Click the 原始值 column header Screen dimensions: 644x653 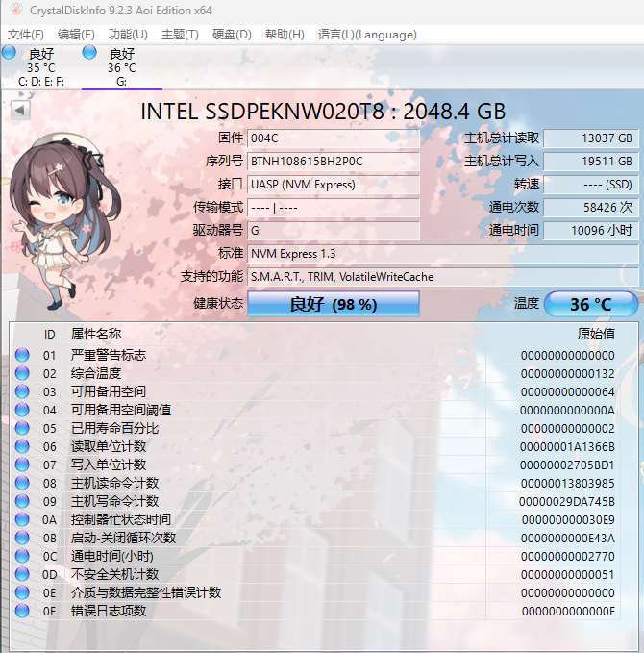coord(596,334)
